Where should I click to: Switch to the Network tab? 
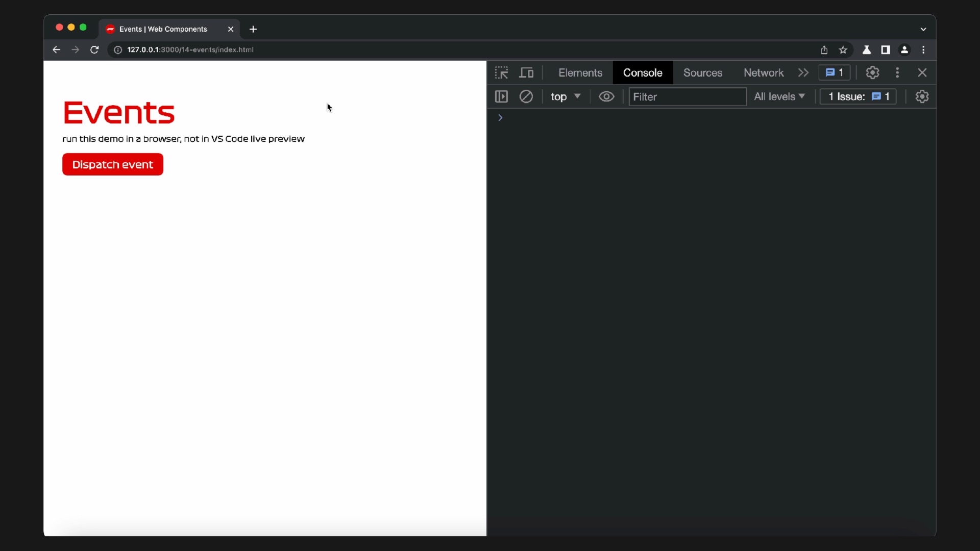click(x=763, y=73)
